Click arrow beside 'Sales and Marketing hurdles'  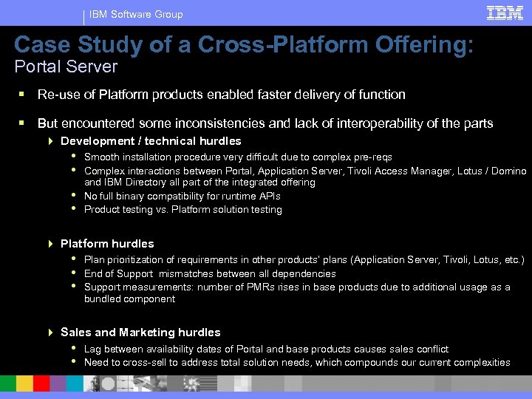pyautogui.click(x=51, y=332)
